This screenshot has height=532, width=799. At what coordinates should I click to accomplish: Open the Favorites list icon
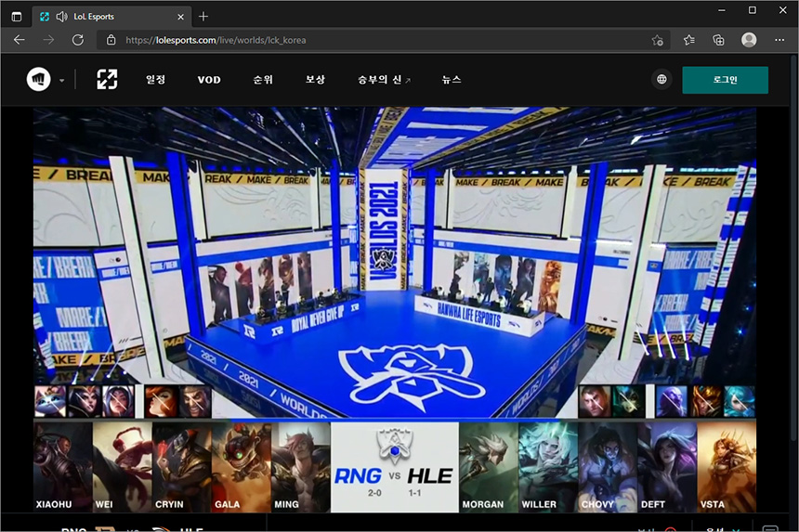tap(689, 40)
